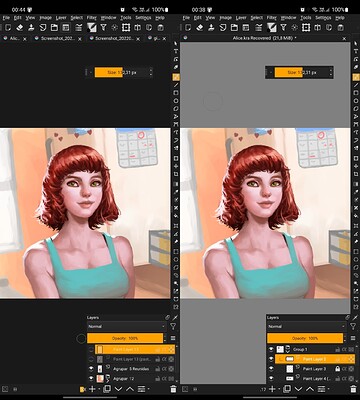The image size is (360, 400).
Task: Click the funnel icon in left top toolbar
Action: click(x=103, y=27)
